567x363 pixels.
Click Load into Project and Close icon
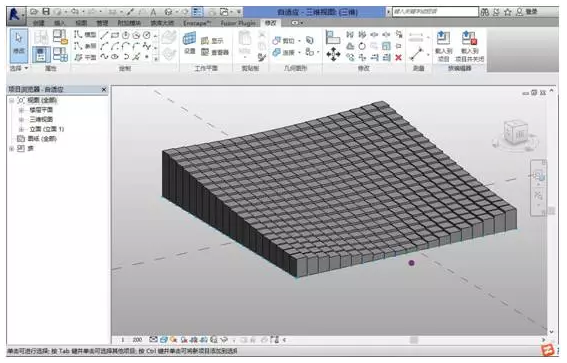(x=469, y=46)
